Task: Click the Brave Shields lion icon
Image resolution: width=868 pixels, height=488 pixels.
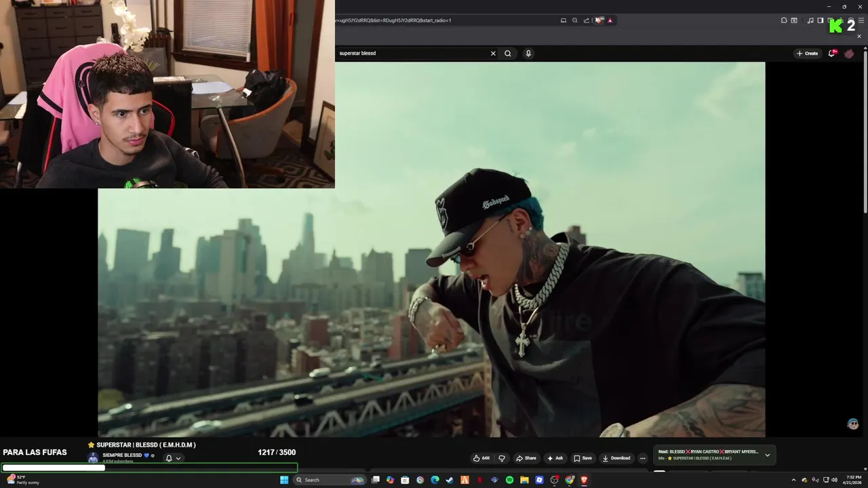Action: pos(599,20)
